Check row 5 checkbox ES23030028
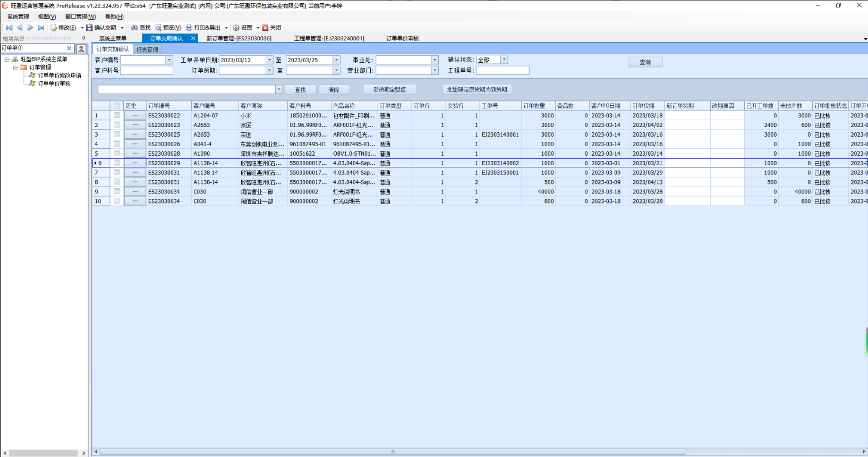This screenshot has width=868, height=457. pyautogui.click(x=117, y=154)
